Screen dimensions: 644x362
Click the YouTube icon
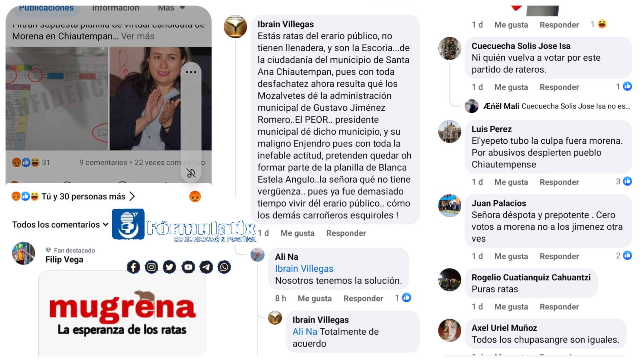tap(188, 267)
